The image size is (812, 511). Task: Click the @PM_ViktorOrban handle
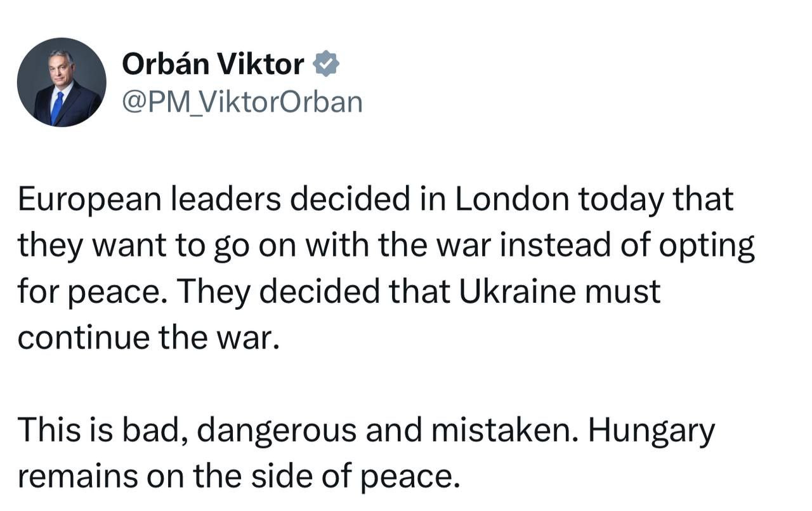[242, 102]
